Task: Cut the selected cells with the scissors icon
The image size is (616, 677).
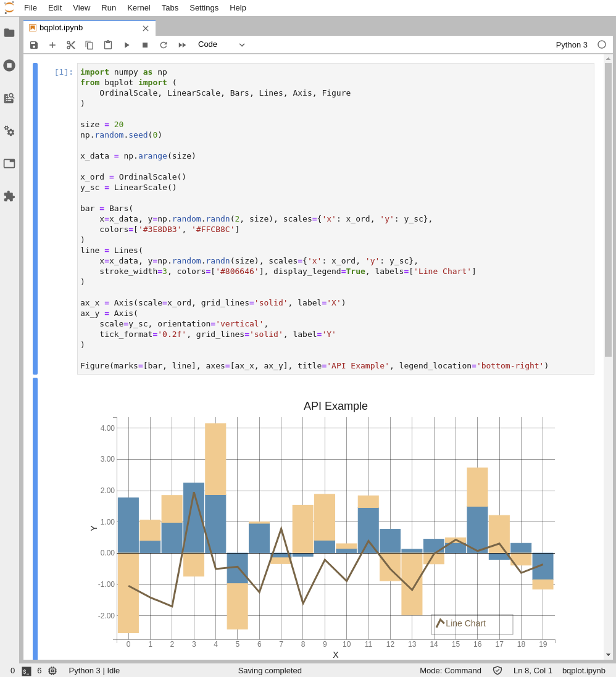Action: tap(70, 44)
